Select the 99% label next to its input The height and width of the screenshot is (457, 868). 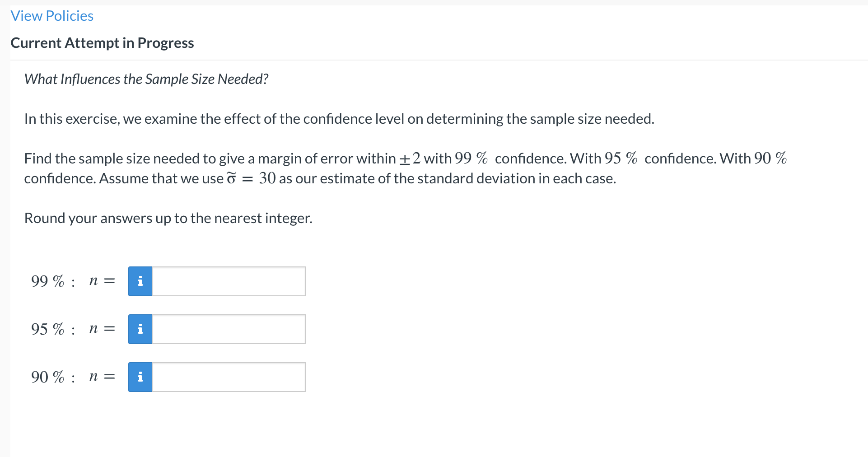(47, 281)
